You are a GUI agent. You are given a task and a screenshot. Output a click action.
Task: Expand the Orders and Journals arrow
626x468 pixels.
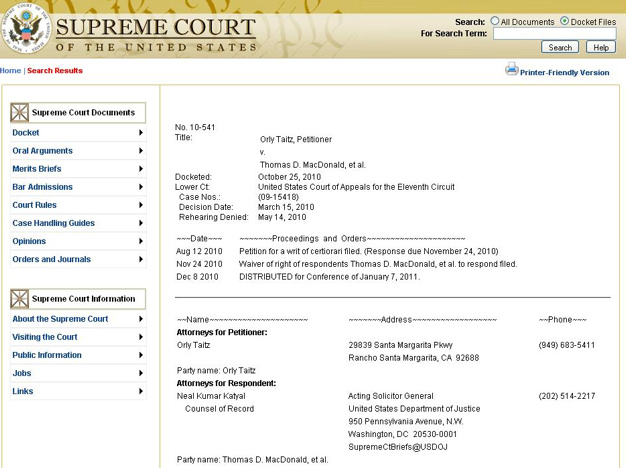(x=141, y=259)
